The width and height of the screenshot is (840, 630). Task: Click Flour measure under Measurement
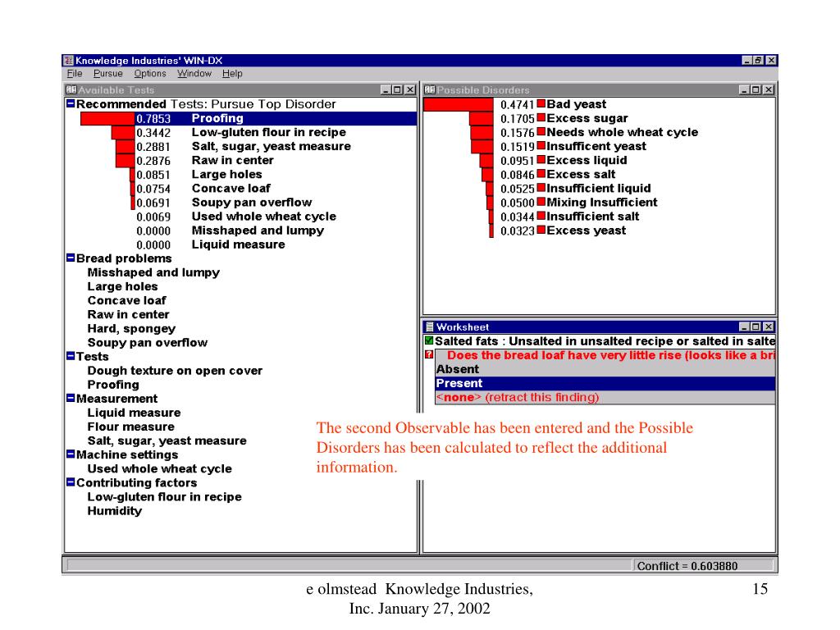[130, 427]
